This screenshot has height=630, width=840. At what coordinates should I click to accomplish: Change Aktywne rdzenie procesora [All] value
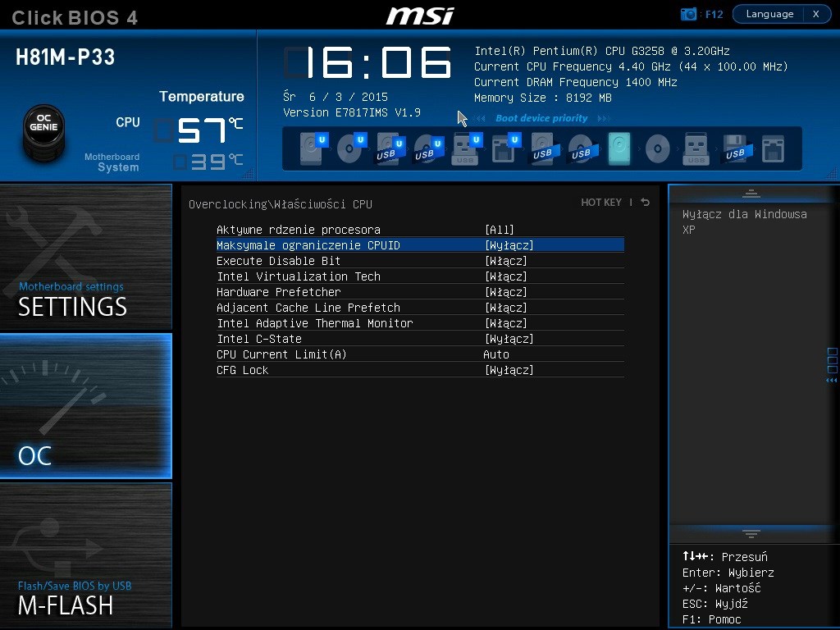pyautogui.click(x=500, y=230)
